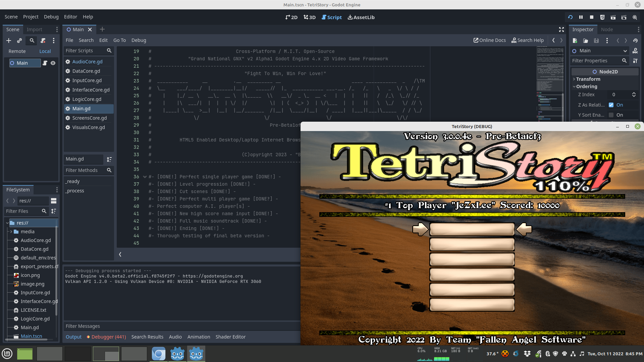644x362 pixels.
Task: Open the FileSystem sort options
Action: click(x=54, y=211)
